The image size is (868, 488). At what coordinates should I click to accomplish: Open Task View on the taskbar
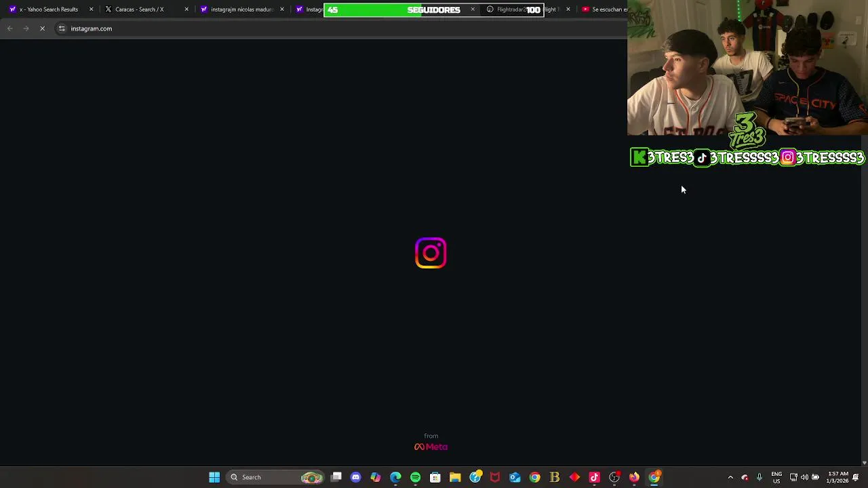click(336, 477)
